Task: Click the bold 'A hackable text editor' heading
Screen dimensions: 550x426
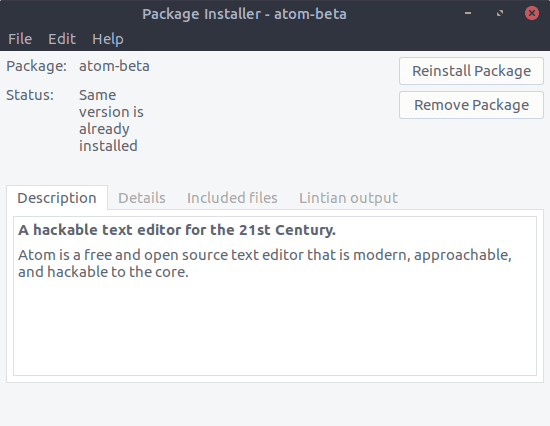Action: [x=177, y=230]
